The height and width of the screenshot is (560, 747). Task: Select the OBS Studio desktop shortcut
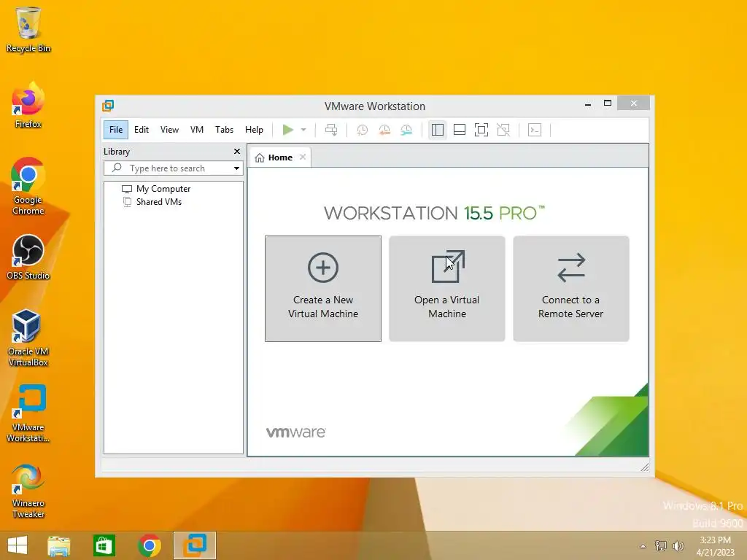click(x=28, y=257)
